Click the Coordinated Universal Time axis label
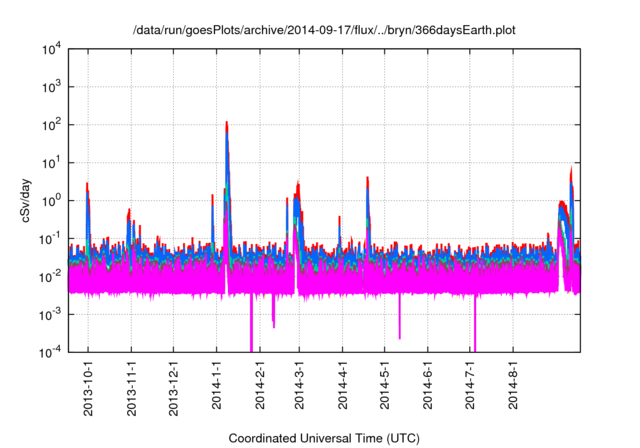Image resolution: width=640 pixels, height=448 pixels. pyautogui.click(x=325, y=438)
